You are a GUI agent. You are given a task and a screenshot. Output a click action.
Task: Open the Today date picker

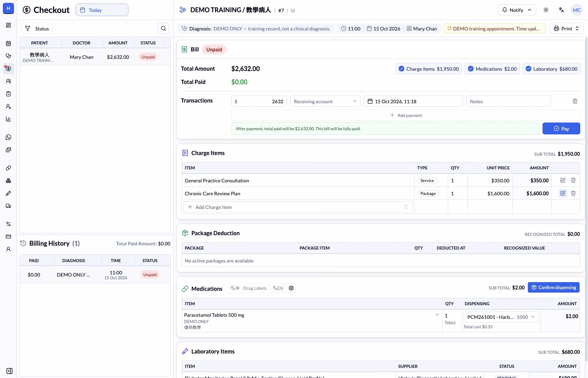click(x=102, y=10)
